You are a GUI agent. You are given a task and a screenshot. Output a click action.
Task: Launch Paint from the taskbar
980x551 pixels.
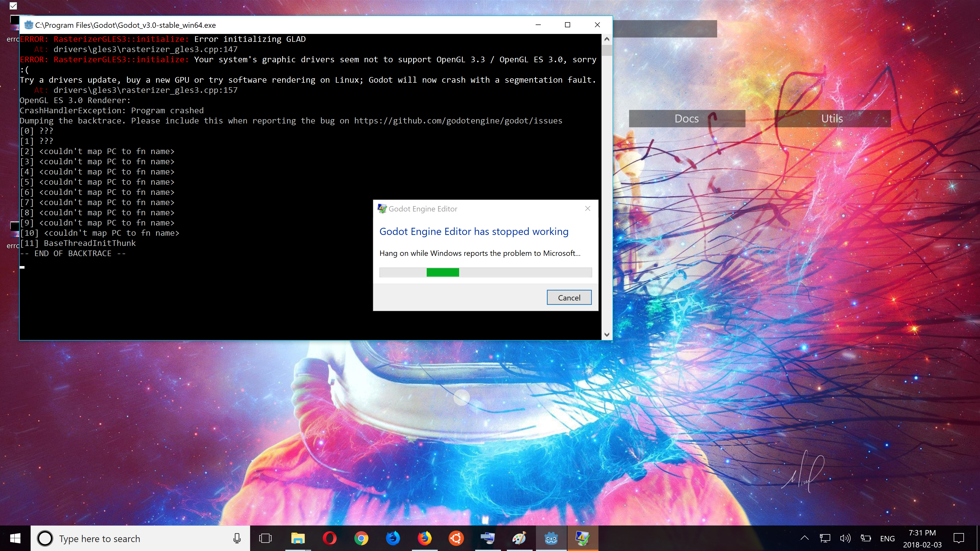coord(519,539)
